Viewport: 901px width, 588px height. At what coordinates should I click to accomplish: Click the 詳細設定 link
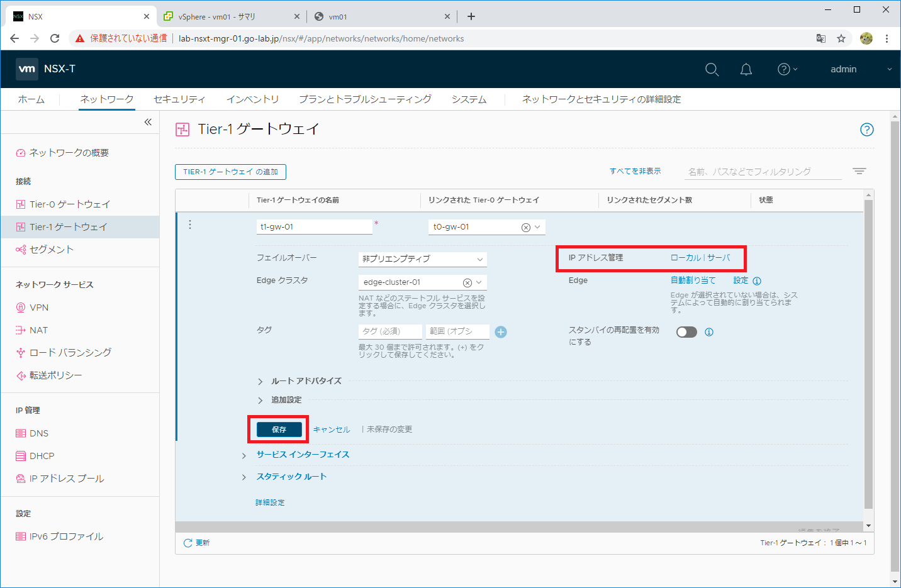[x=270, y=502]
